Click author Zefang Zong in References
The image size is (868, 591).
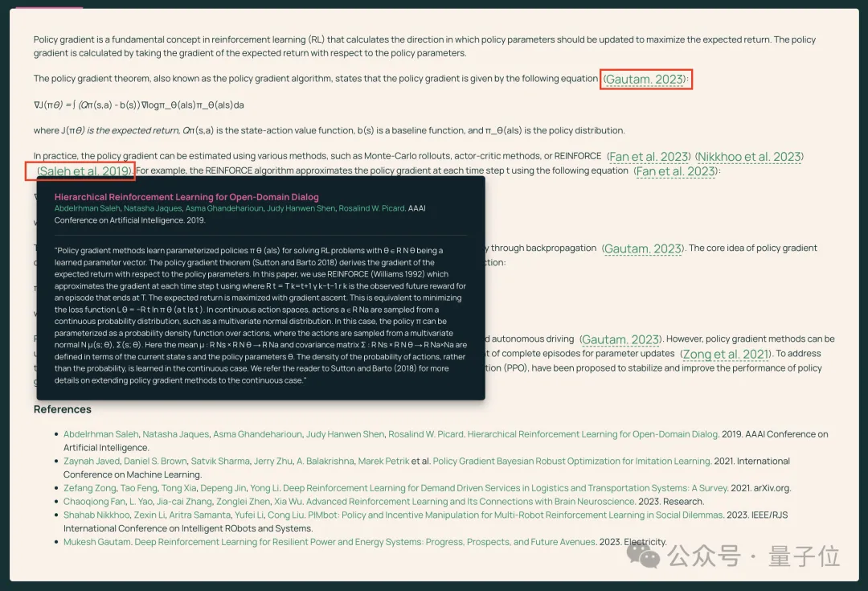pos(90,488)
